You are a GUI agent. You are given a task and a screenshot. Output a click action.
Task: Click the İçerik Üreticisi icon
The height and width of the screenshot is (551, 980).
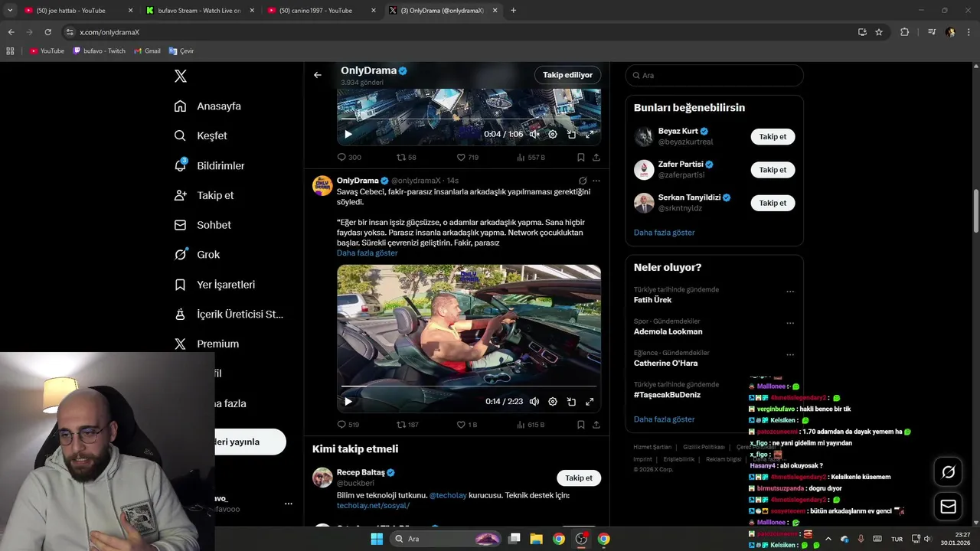[x=180, y=315]
